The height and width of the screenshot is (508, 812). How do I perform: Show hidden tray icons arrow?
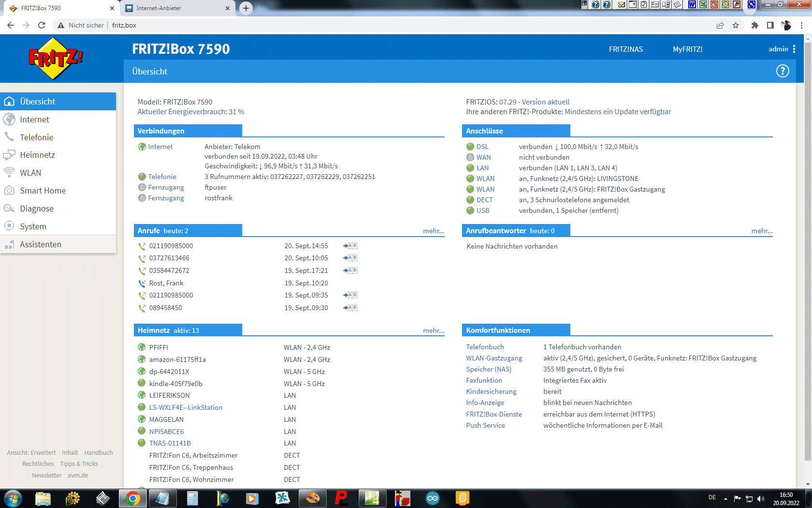click(725, 498)
